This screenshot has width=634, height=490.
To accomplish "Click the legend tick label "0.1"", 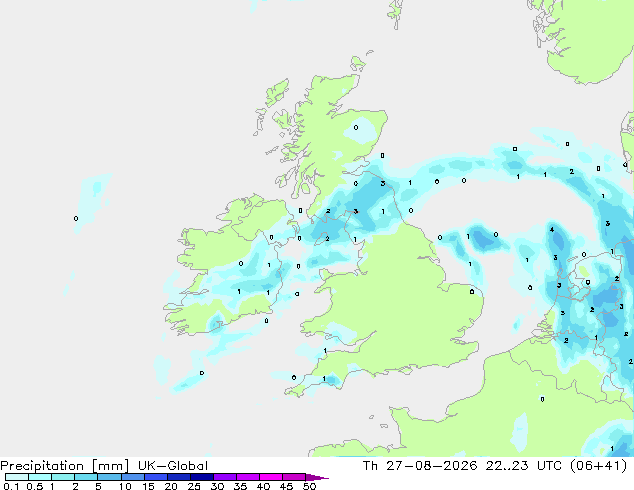I will 11,486.
